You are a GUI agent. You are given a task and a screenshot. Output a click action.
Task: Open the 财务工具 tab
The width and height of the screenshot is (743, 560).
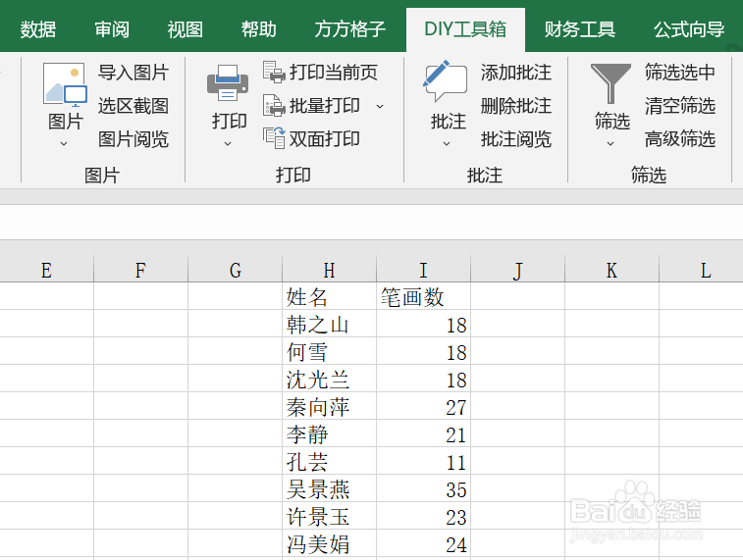[x=579, y=29]
